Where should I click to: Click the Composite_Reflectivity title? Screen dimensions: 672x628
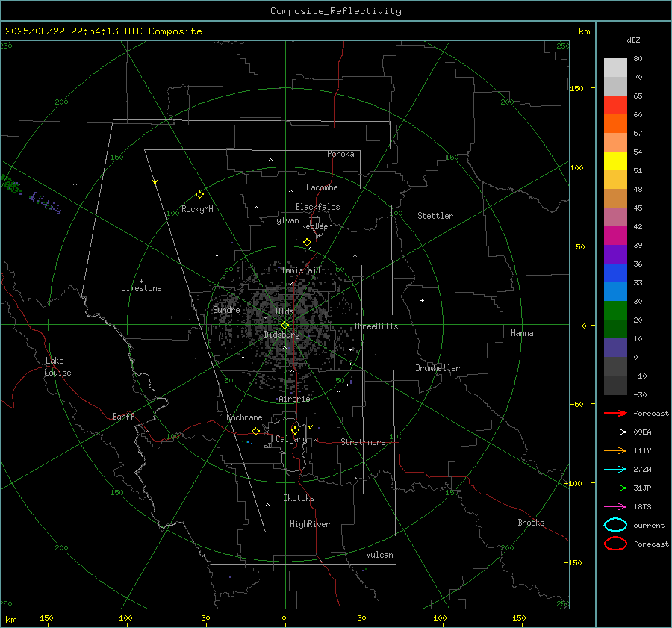pyautogui.click(x=336, y=11)
